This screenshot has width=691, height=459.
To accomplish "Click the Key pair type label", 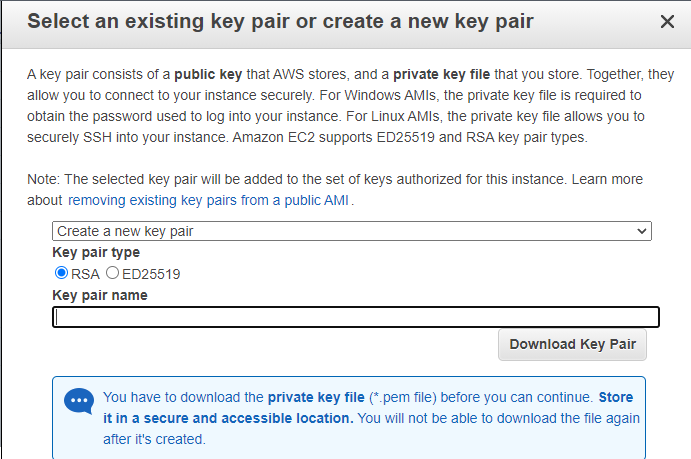I will tap(96, 252).
